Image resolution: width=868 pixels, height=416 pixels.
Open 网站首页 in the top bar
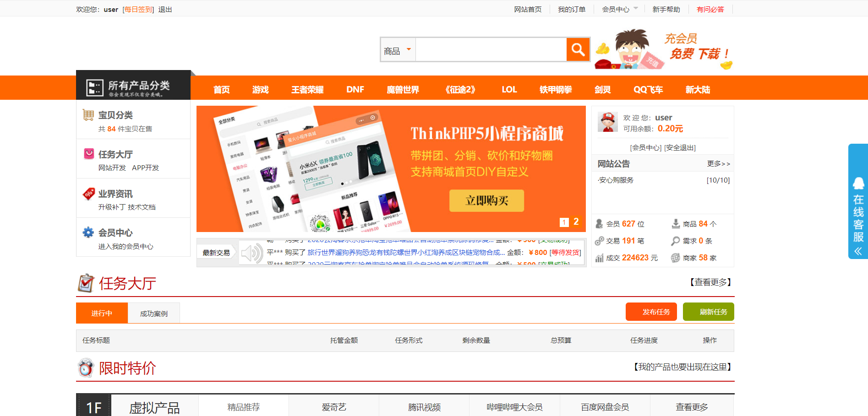point(528,10)
